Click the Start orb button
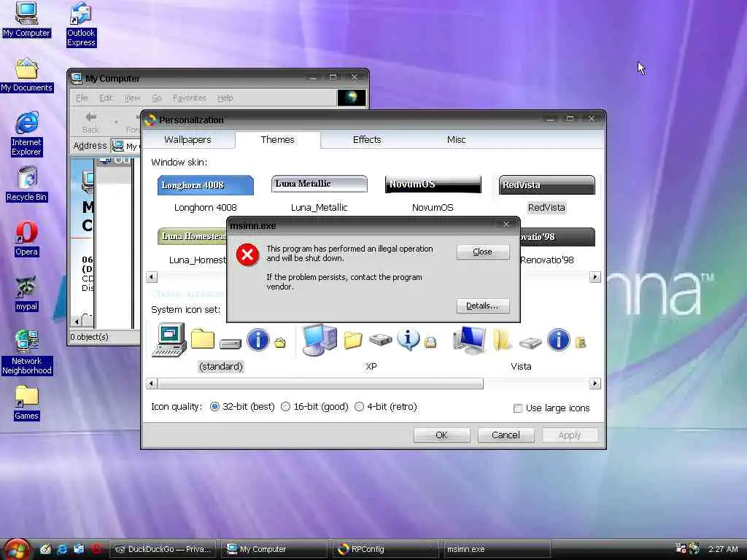 tap(16, 549)
